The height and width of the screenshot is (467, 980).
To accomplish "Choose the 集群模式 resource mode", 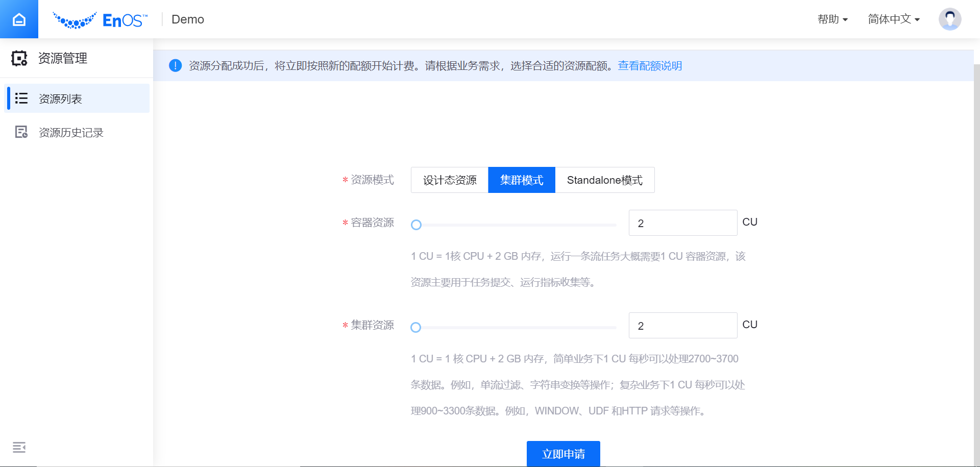I will 522,180.
